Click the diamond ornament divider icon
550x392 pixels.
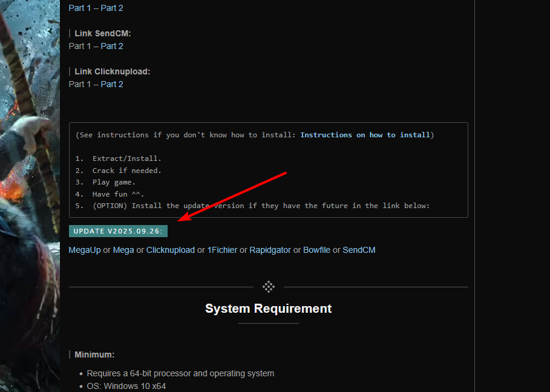[269, 287]
